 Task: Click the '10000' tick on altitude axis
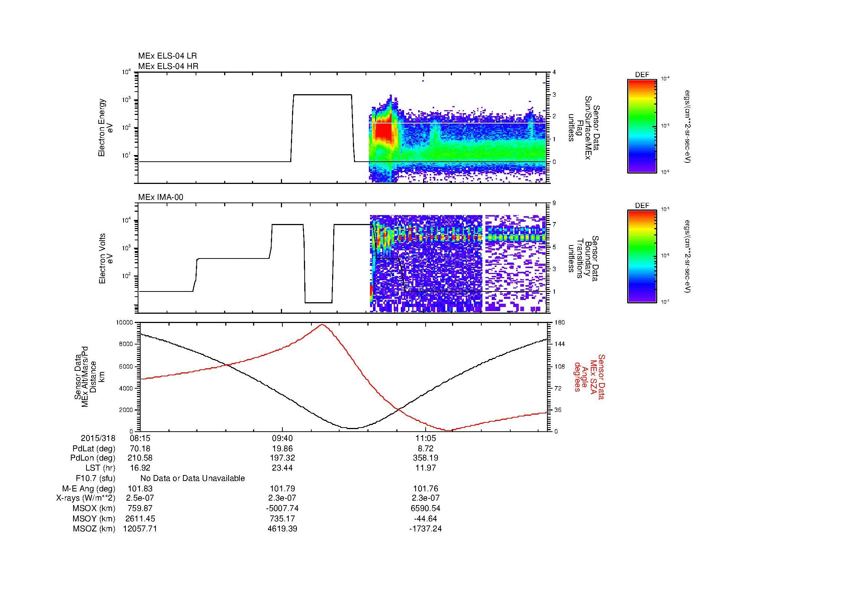[x=125, y=322]
